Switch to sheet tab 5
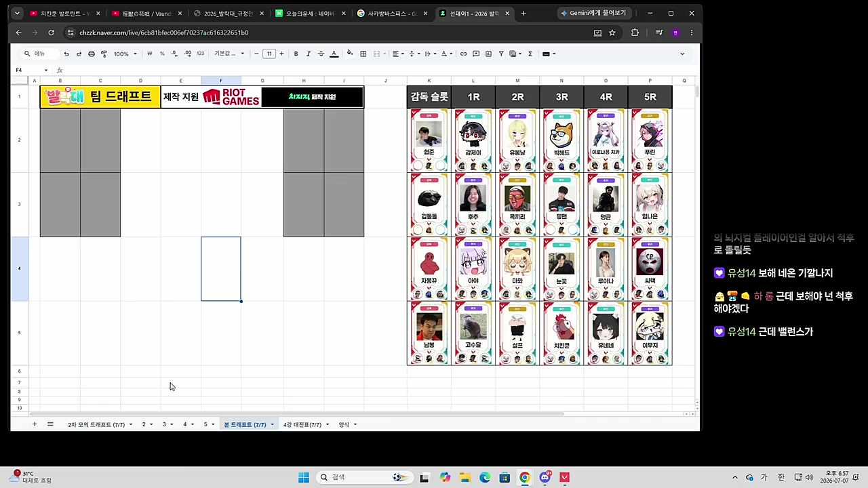The image size is (868, 488). (205, 424)
